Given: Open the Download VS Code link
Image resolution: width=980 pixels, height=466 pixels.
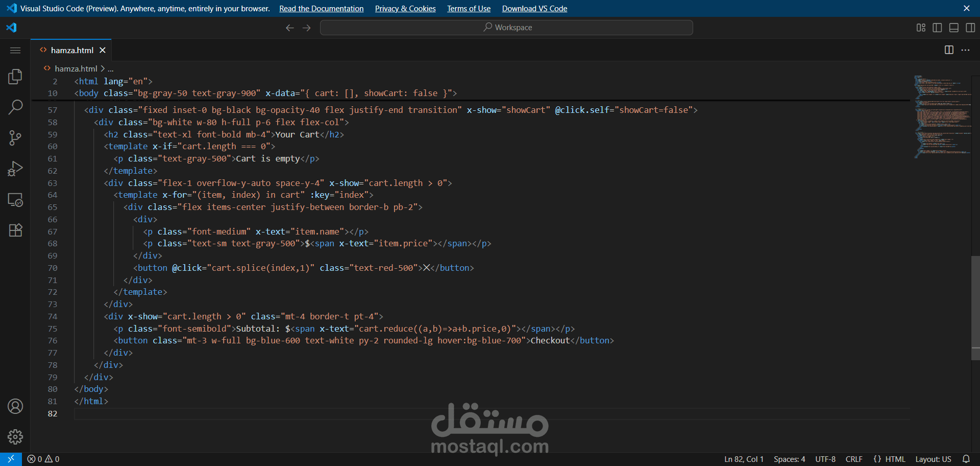Looking at the screenshot, I should [534, 9].
